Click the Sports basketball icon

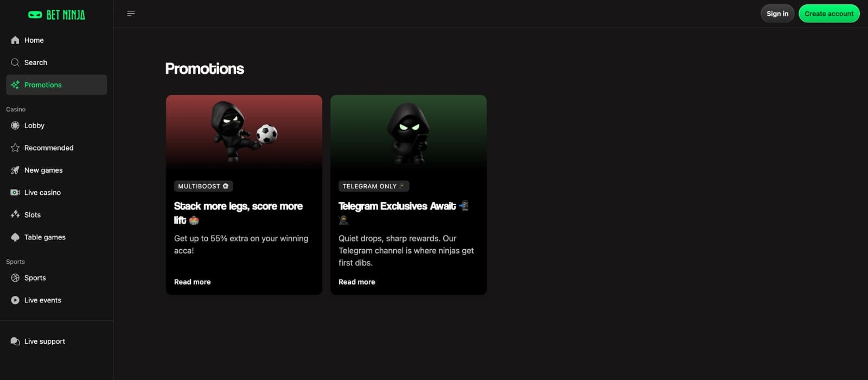15,278
